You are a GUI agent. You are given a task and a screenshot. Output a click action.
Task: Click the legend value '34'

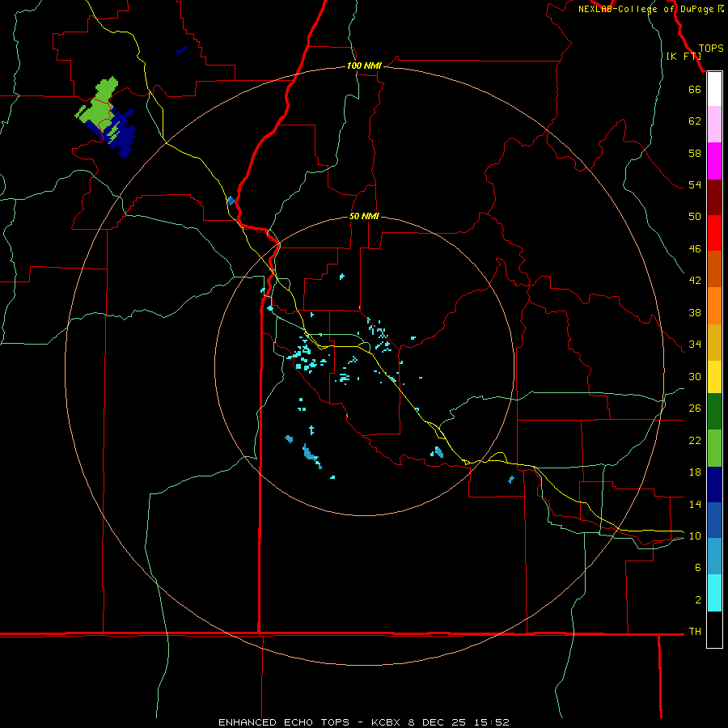695,345
